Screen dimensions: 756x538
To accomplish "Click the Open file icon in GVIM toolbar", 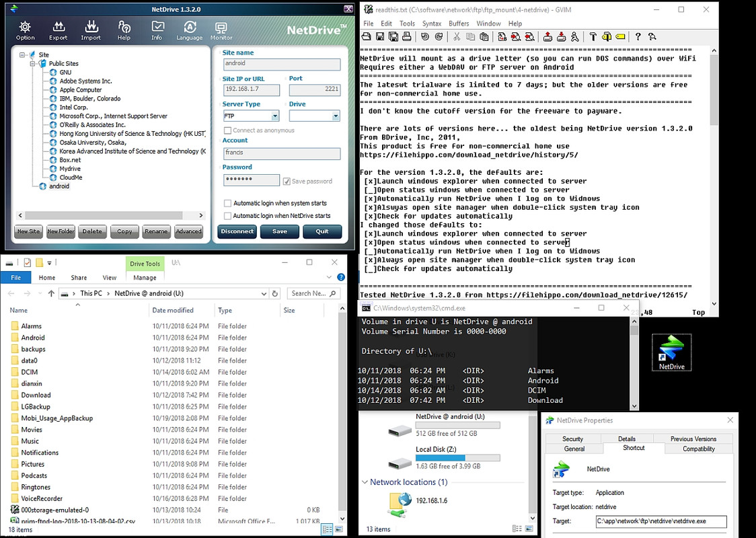I will coord(367,36).
